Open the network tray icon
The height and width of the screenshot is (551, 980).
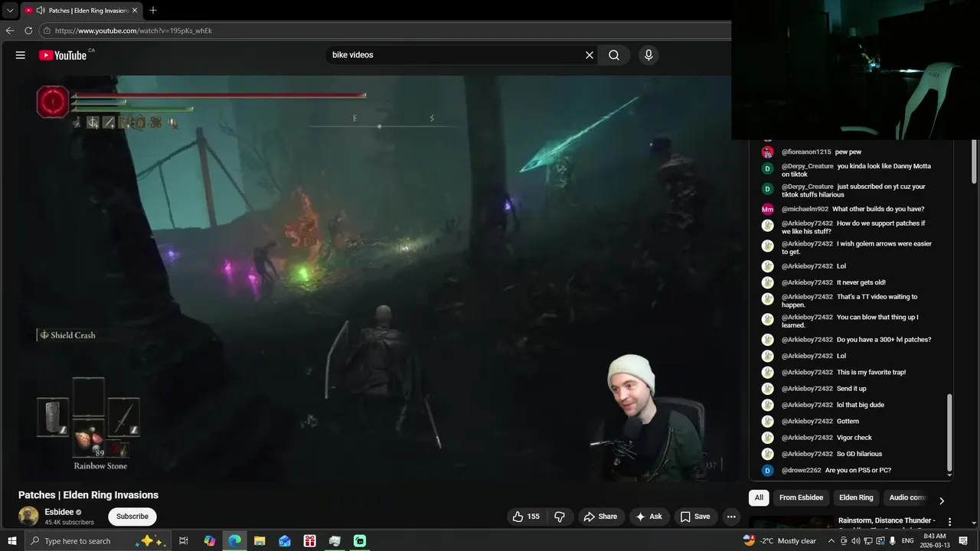(x=868, y=541)
